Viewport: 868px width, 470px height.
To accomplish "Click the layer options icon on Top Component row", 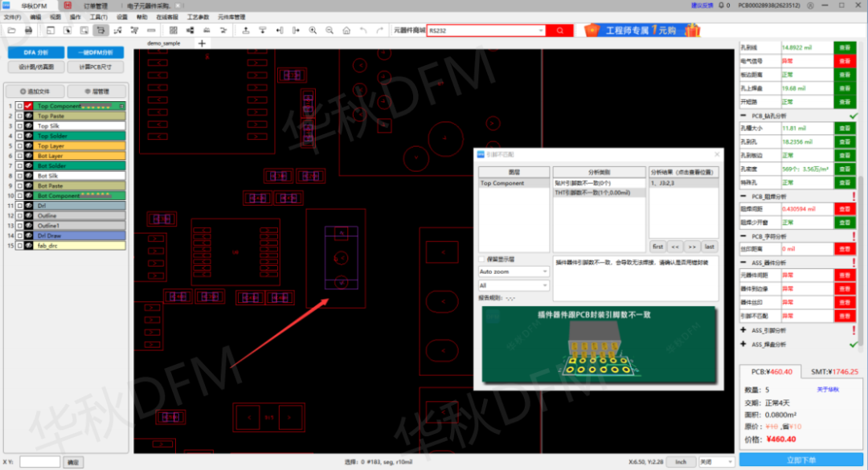I will pos(122,106).
